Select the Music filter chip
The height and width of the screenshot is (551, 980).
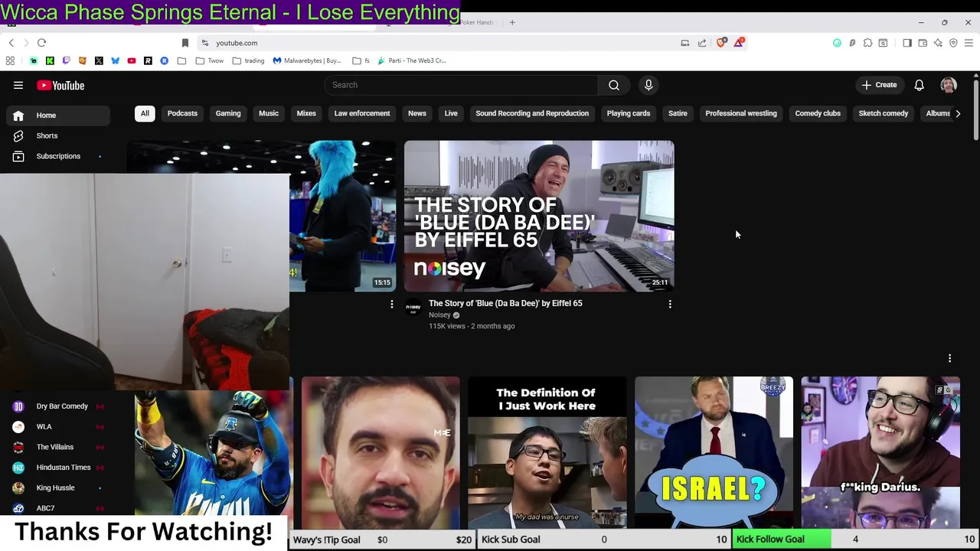coord(269,113)
